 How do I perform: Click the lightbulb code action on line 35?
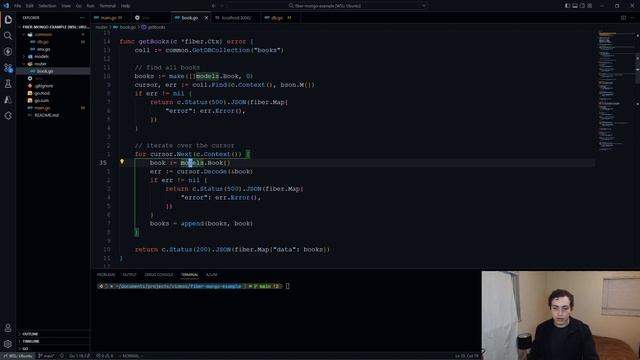pos(122,162)
